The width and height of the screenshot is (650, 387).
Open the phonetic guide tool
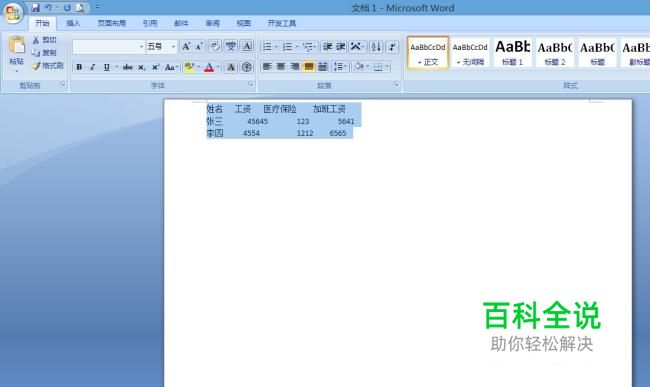231,46
